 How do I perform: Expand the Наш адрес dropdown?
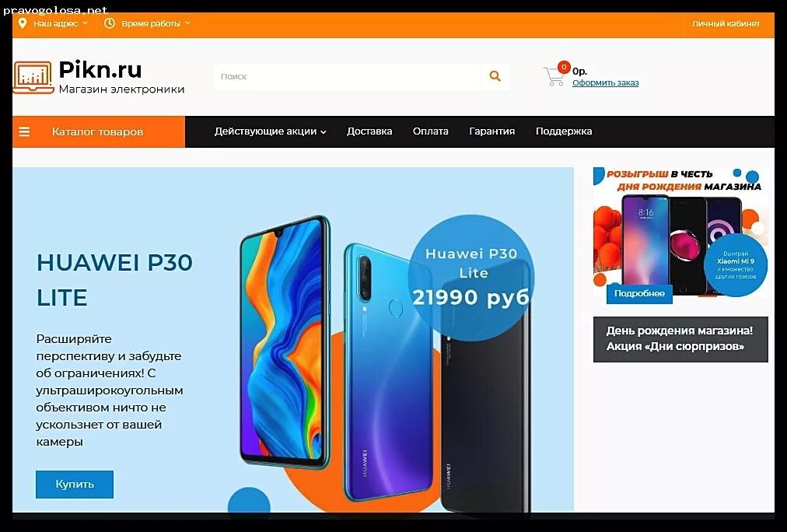(x=60, y=23)
